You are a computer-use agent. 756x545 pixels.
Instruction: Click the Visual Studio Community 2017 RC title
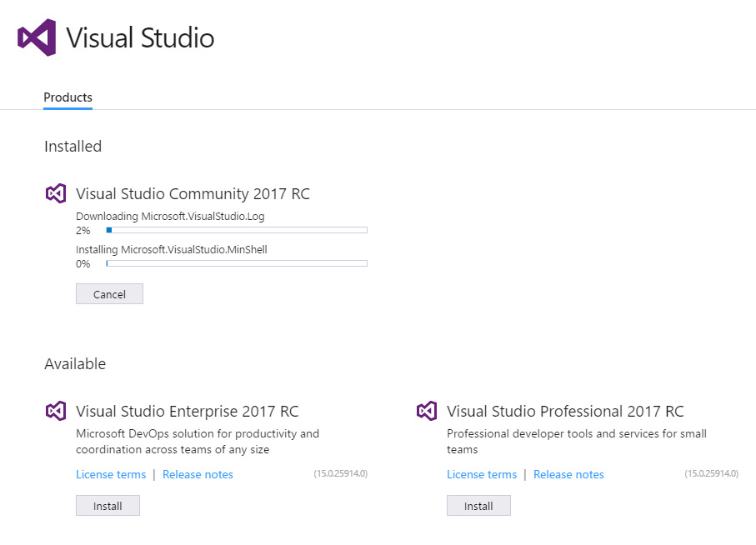click(x=193, y=194)
